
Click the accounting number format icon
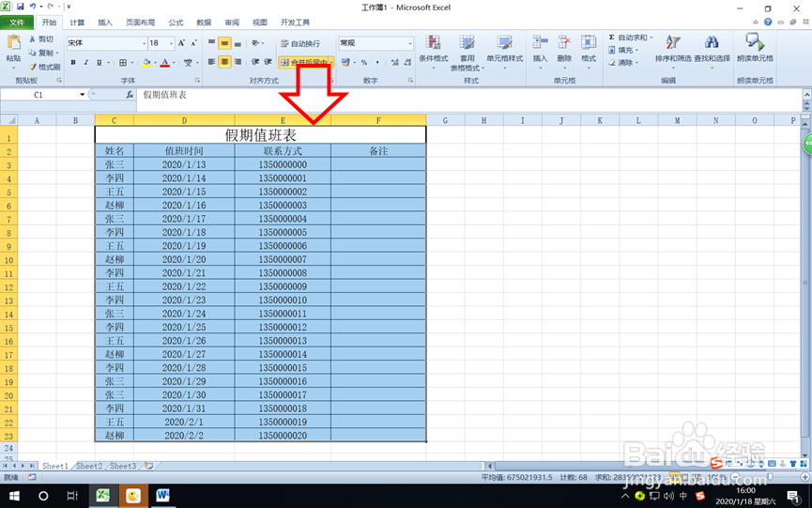(x=345, y=62)
